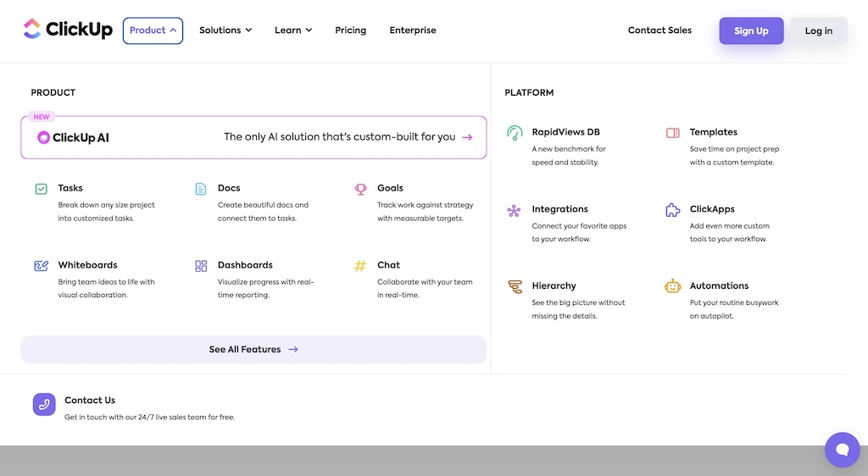Click the Whiteboards icon

(41, 266)
